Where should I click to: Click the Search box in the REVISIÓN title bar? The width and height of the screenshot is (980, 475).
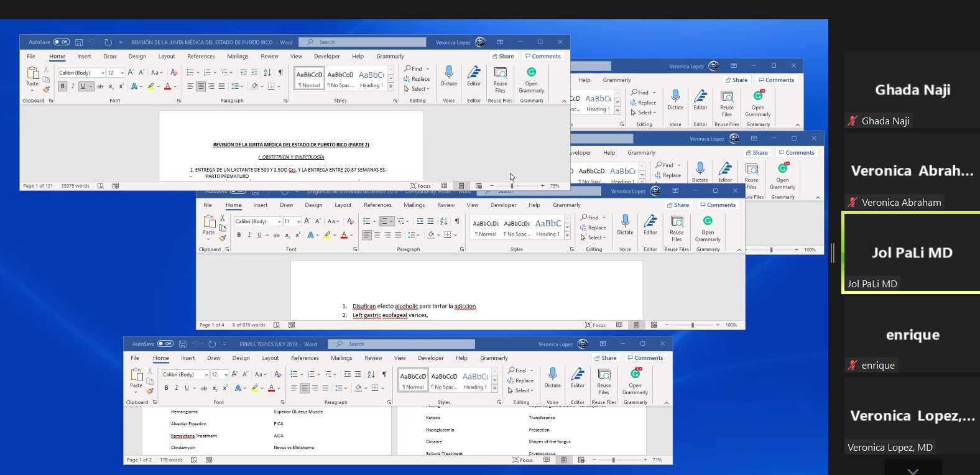[x=364, y=42]
